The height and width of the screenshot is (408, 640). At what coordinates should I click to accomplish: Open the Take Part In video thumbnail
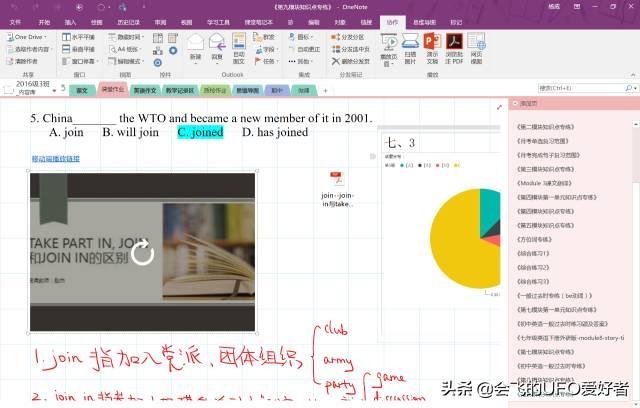point(142,252)
